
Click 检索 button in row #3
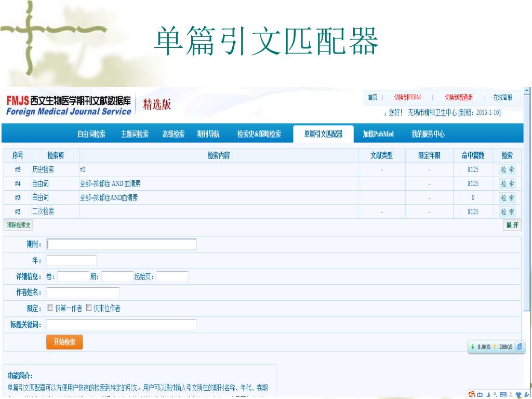(508, 197)
